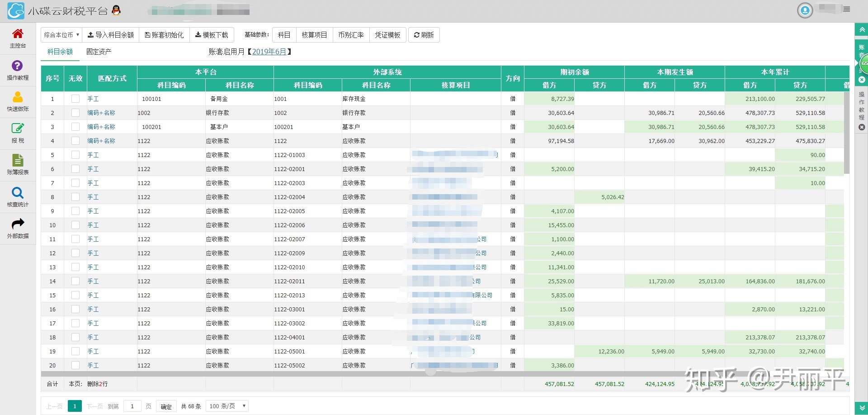Viewport: 868px width, 415px height.
Task: Open the 综合本位币 currency dropdown
Action: [61, 34]
